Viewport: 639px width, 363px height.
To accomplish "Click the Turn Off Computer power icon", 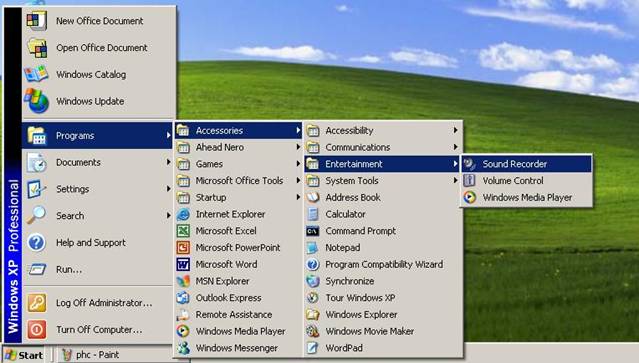I will pos(37,329).
